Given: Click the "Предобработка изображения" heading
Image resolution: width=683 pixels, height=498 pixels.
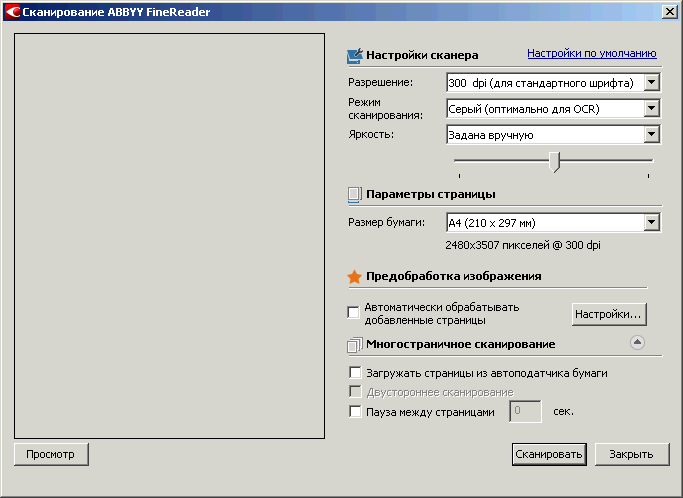Looking at the screenshot, I should click(x=453, y=276).
